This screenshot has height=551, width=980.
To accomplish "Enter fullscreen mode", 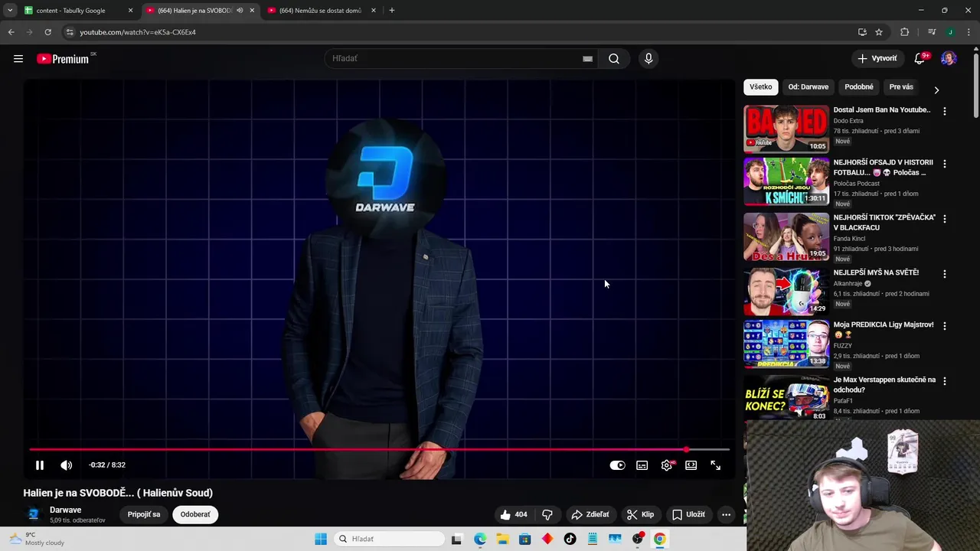I will [x=716, y=465].
